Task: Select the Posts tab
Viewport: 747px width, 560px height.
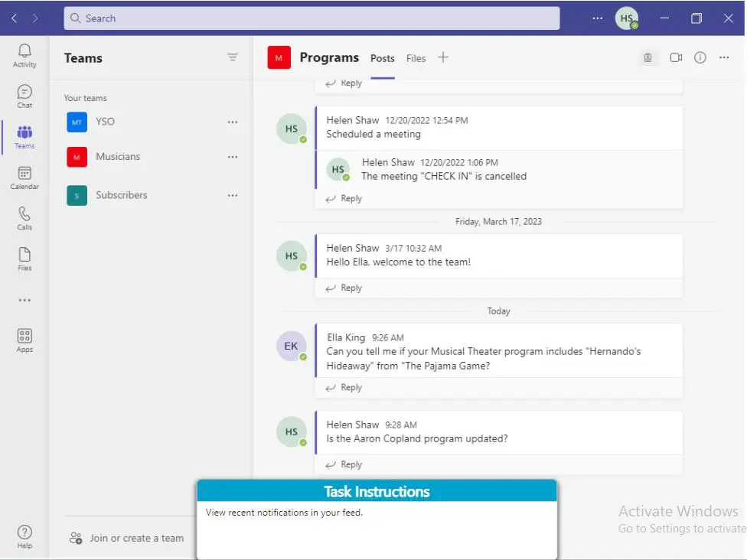Action: coord(382,58)
